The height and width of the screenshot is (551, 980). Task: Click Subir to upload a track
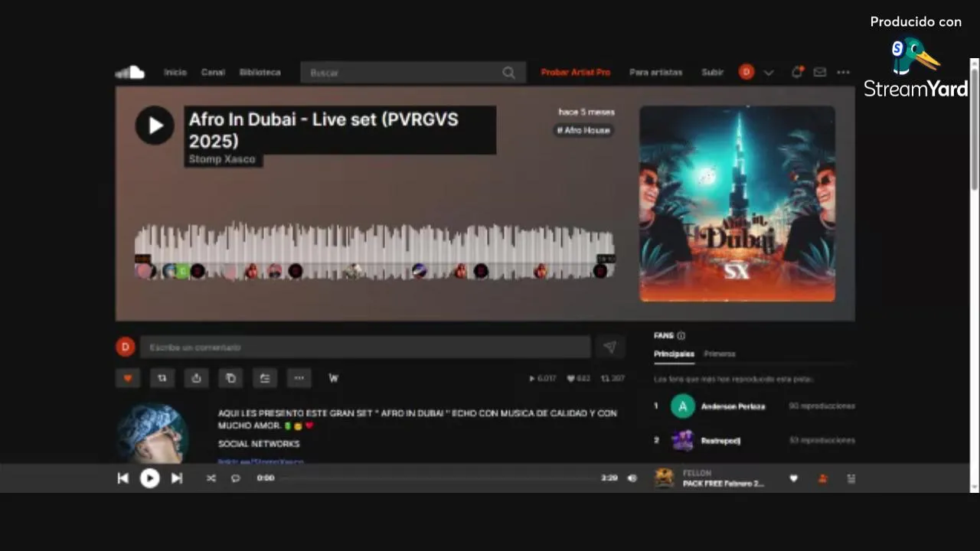713,73
